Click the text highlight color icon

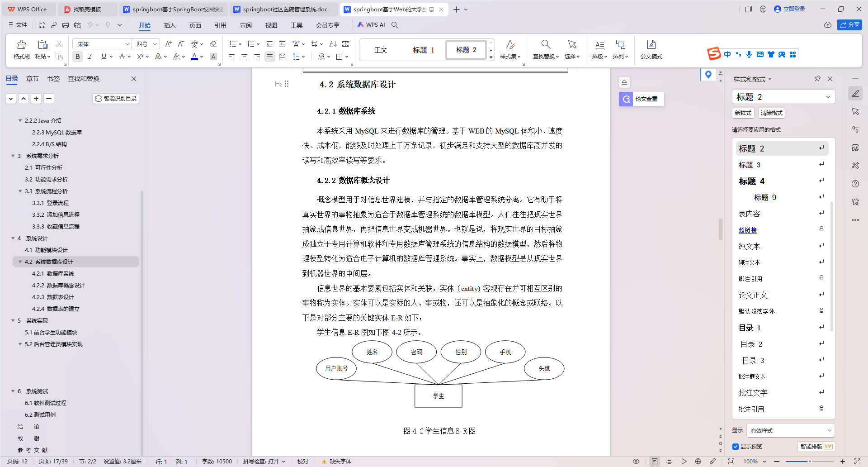[176, 57]
